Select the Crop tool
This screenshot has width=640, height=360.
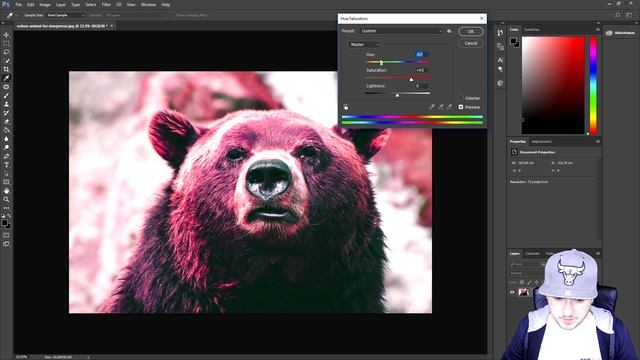[x=6, y=69]
